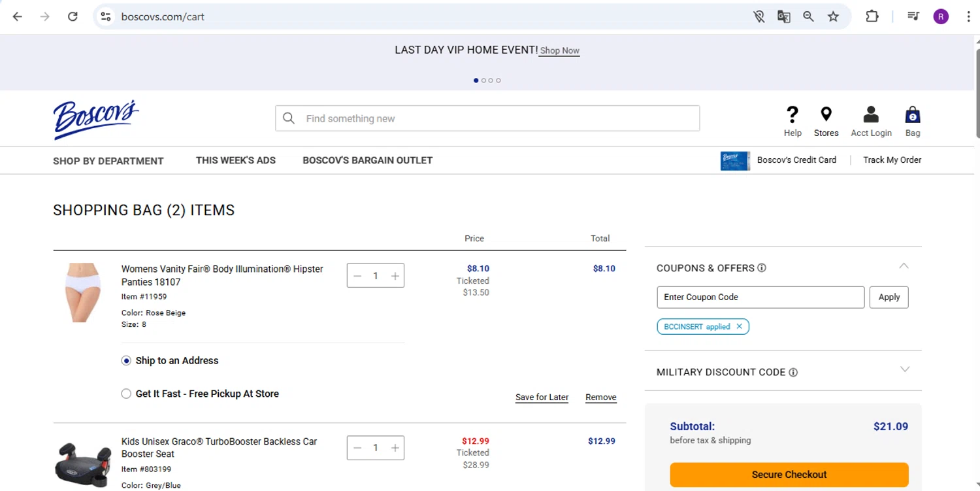
Task: Reload the boscovs.com page
Action: click(73, 16)
